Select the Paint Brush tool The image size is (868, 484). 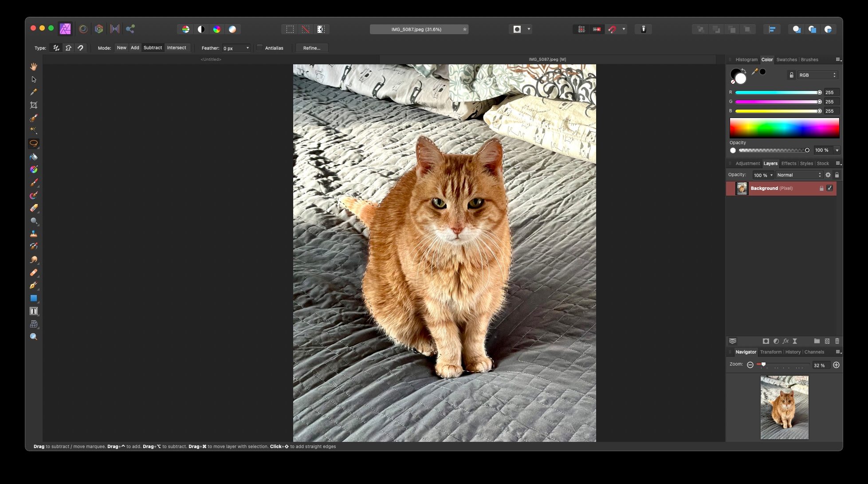(34, 182)
